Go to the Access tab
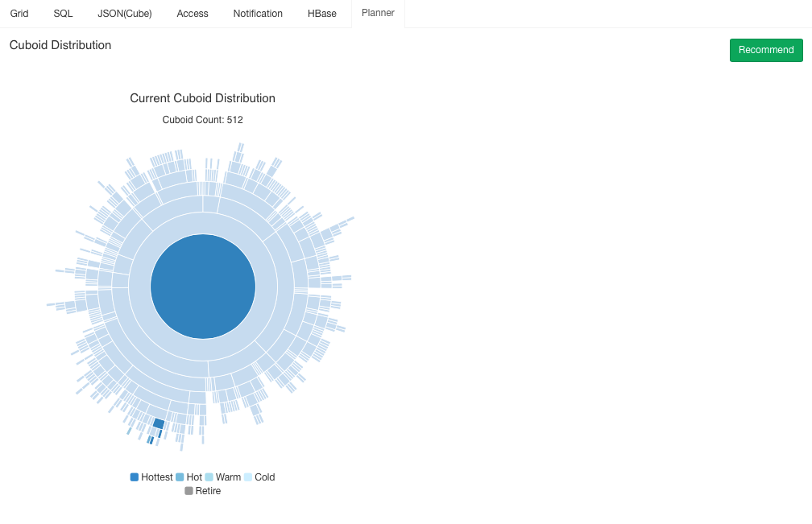The width and height of the screenshot is (812, 524). coord(193,14)
